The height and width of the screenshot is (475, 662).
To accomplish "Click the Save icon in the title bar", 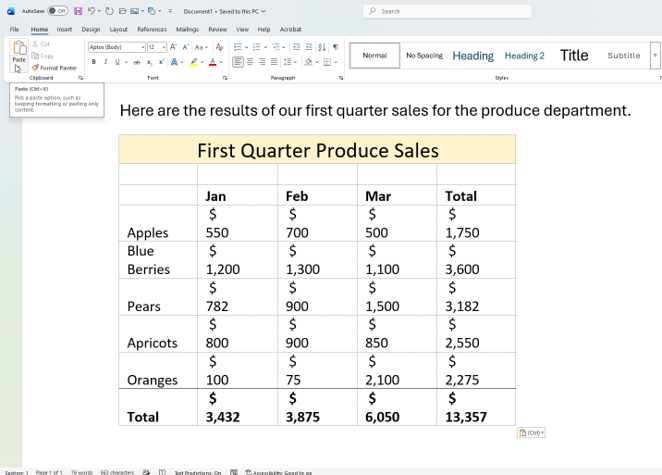I will (78, 11).
